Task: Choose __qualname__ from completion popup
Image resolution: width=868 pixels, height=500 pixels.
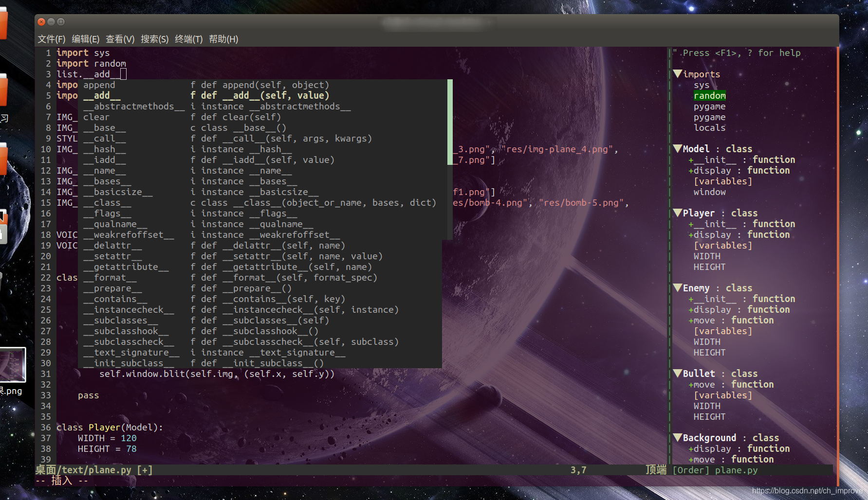Action: [262, 224]
